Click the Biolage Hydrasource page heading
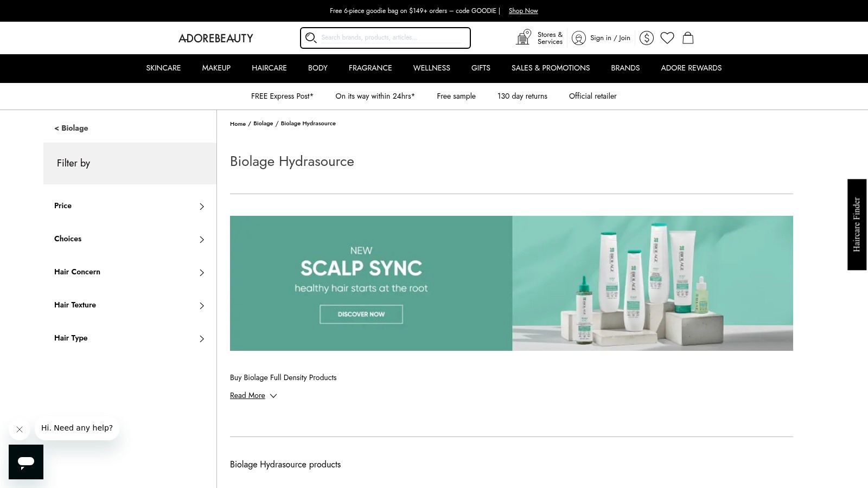The height and width of the screenshot is (488, 868). (x=292, y=162)
